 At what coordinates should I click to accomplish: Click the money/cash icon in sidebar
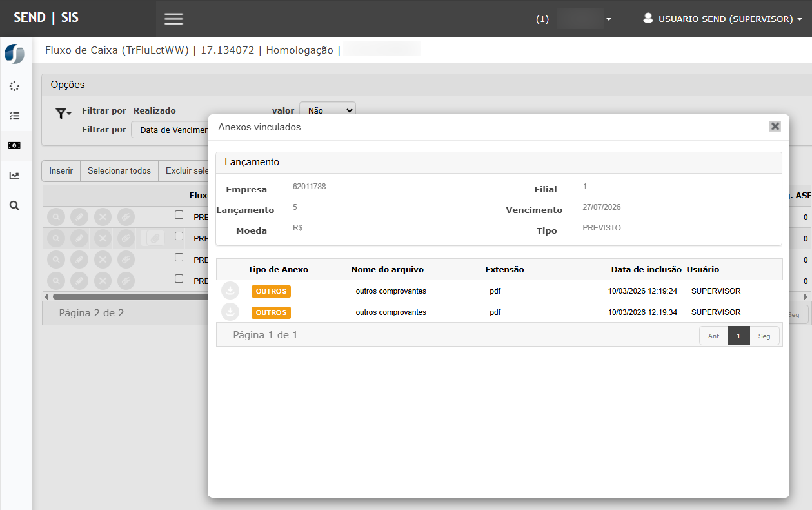[x=14, y=146]
